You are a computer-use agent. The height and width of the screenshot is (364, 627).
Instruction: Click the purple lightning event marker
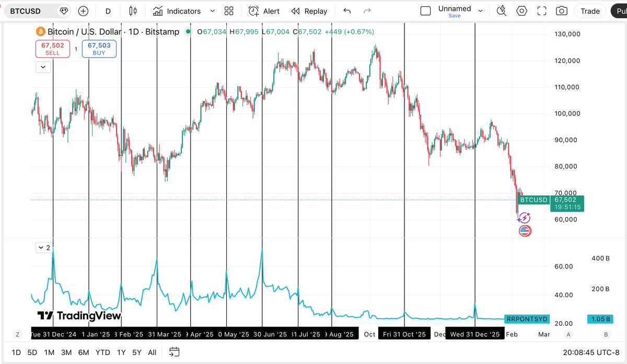coord(525,218)
